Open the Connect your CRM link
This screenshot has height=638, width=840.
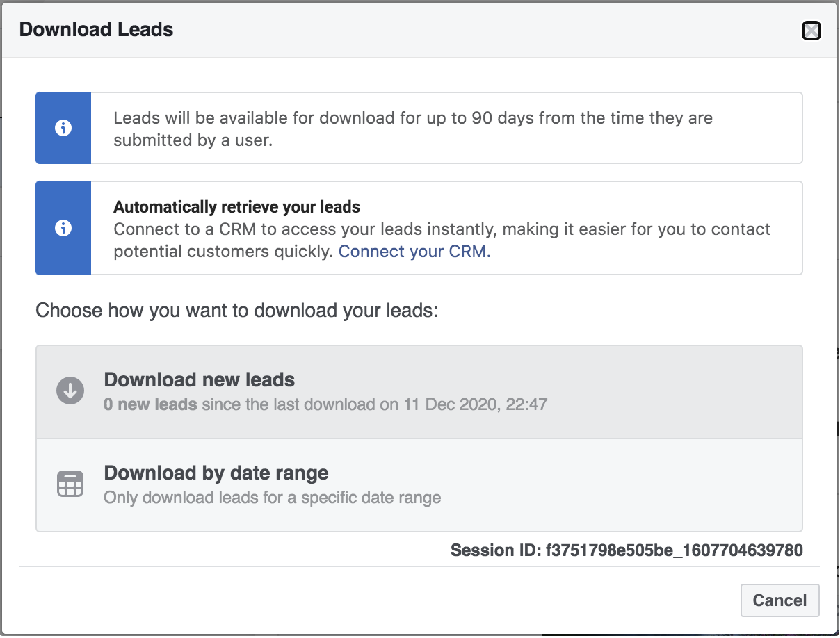(414, 252)
